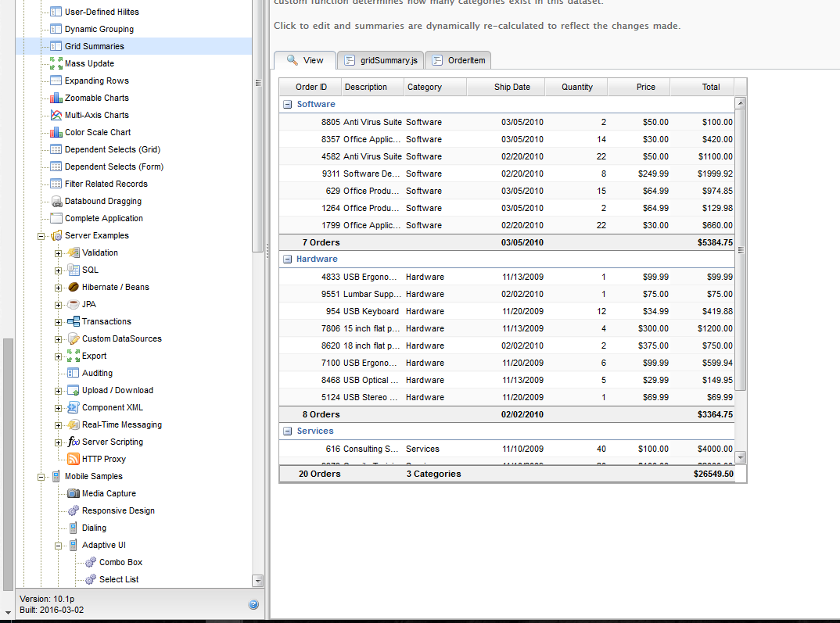Expand the Validation tree node

58,253
